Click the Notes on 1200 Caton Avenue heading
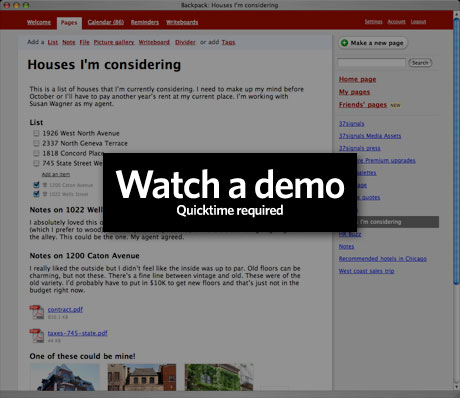 point(84,256)
